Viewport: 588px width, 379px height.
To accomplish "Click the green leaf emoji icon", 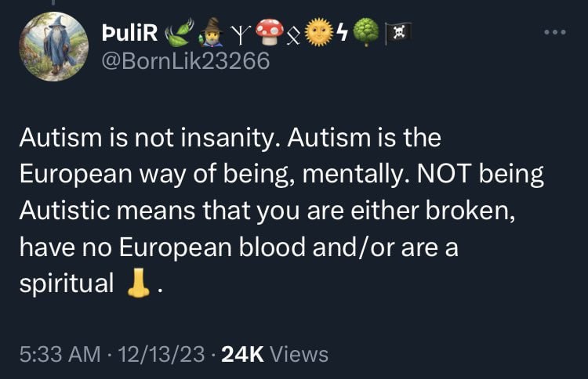I will (180, 31).
